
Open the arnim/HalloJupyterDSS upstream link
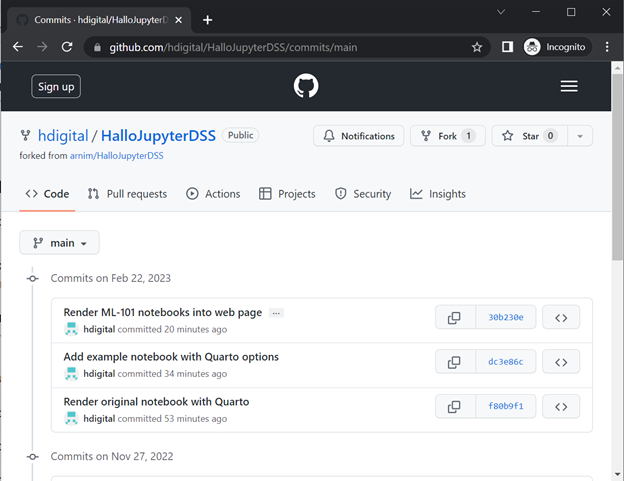pyautogui.click(x=117, y=156)
